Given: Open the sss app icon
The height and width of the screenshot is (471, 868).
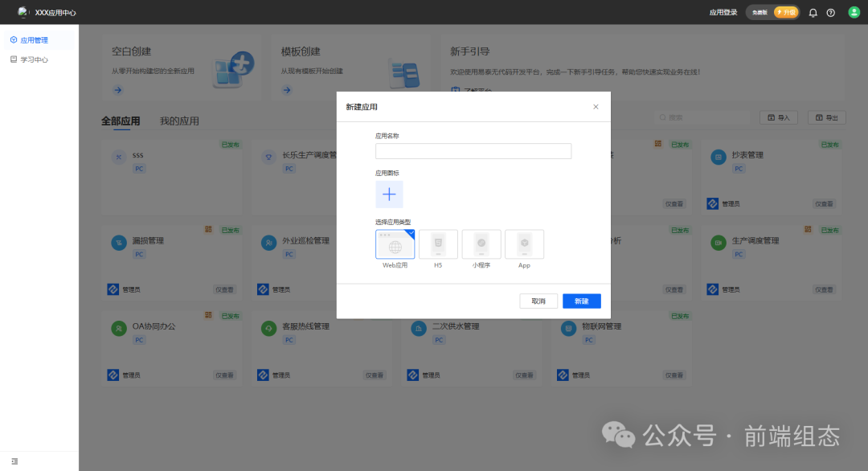Looking at the screenshot, I should (x=118, y=158).
